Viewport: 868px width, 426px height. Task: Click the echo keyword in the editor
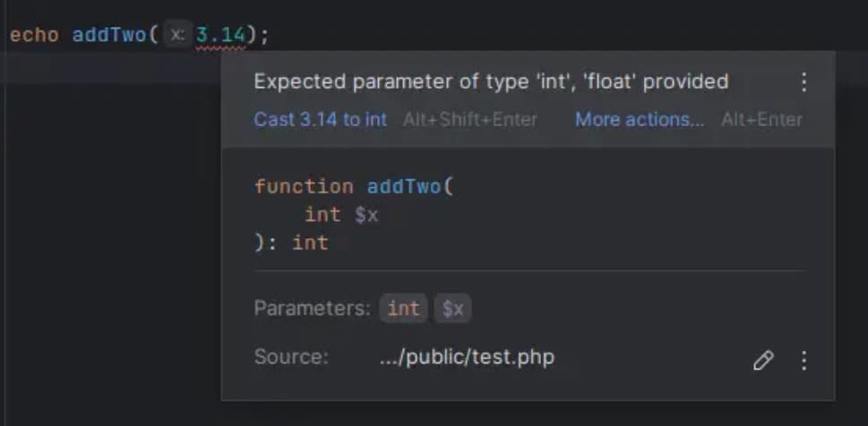[34, 36]
